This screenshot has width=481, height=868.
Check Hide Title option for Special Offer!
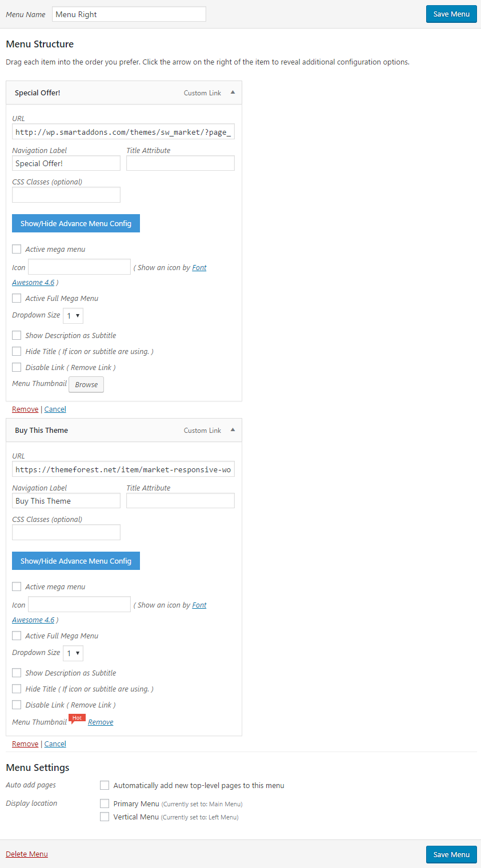click(17, 351)
